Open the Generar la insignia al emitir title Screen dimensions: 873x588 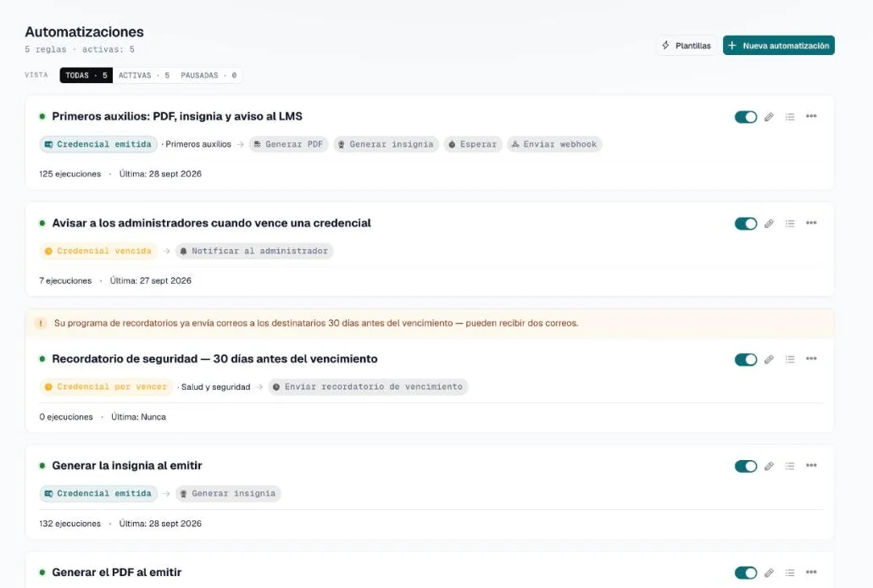[x=127, y=465]
